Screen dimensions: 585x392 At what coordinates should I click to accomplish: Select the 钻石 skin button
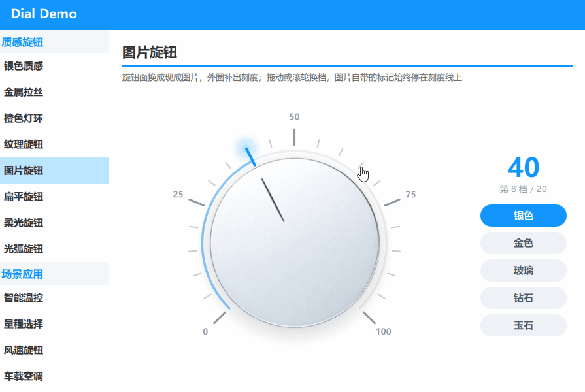point(523,298)
